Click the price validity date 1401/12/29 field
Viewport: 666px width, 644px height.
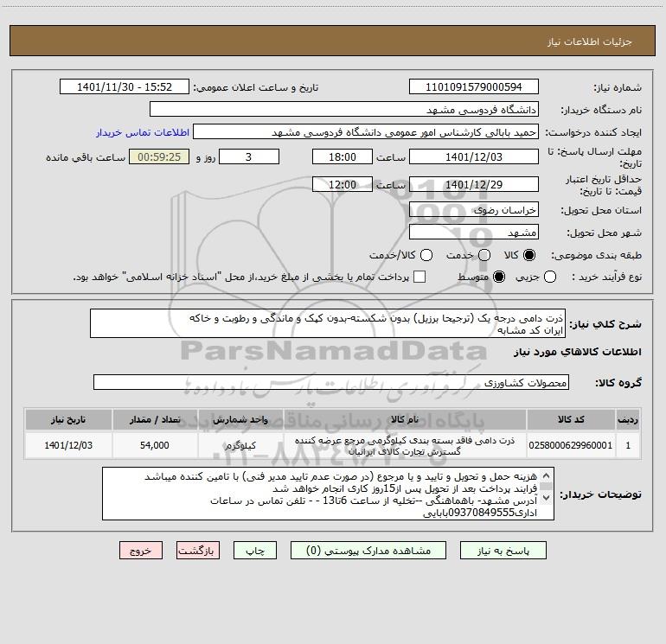pos(474,185)
